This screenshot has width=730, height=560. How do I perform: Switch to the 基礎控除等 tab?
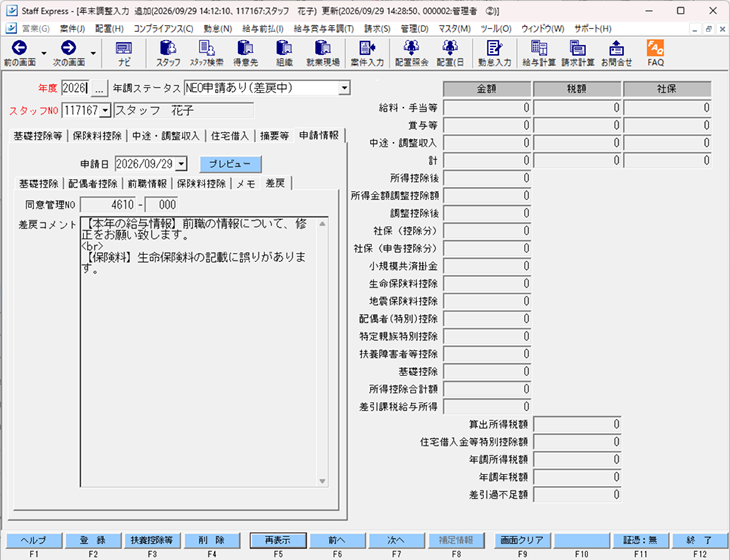[38, 136]
